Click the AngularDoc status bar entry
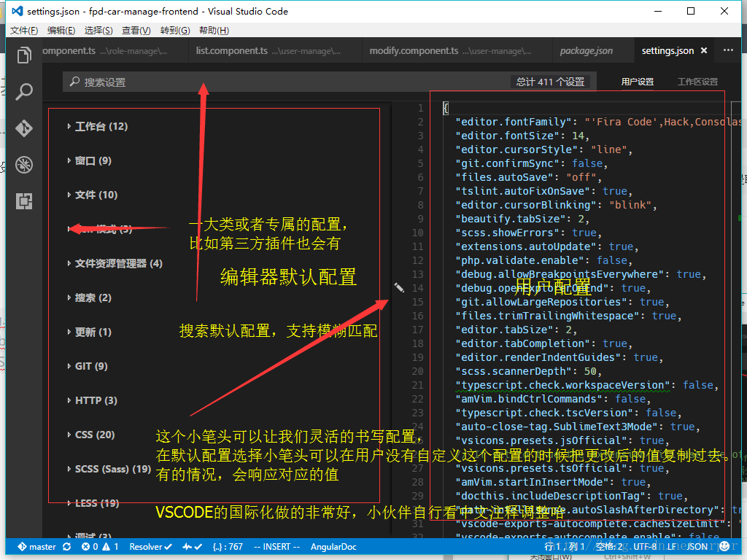 pos(333,547)
